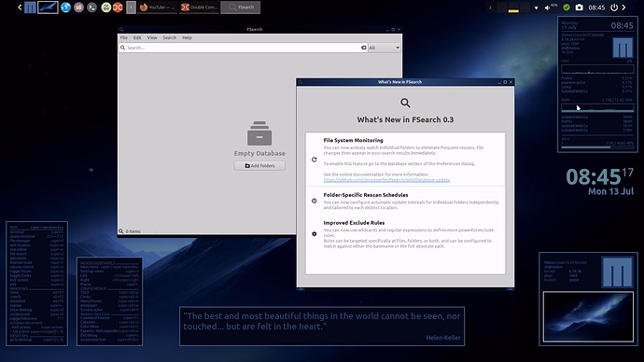Image resolution: width=644 pixels, height=362 pixels.
Task: Open the power button menu
Action: [614, 7]
